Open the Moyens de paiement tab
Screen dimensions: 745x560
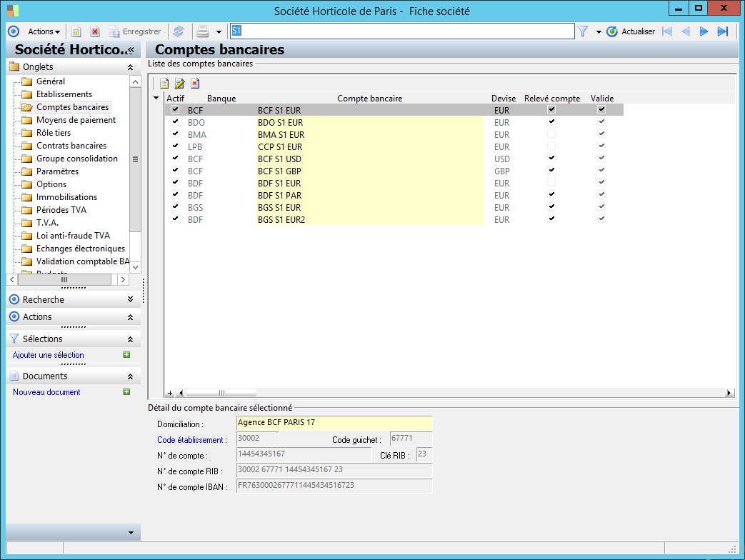tap(76, 120)
